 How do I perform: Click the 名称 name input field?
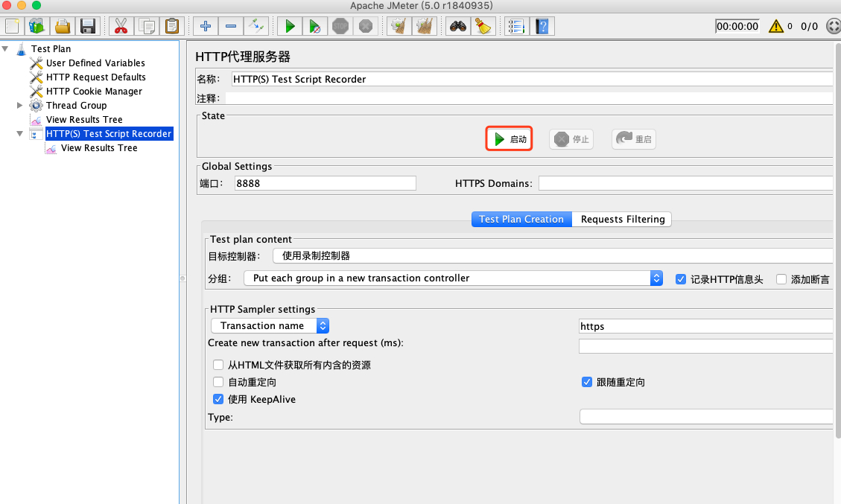532,80
